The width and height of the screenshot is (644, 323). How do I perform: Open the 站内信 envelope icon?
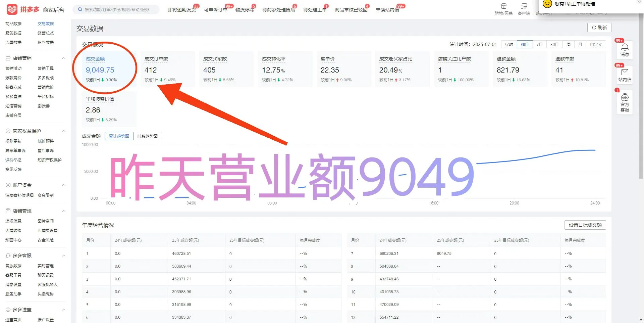click(625, 72)
